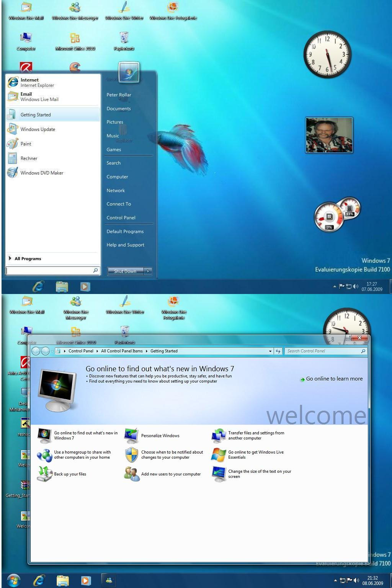Click the volume speaker icon beside the 17:27 clock

pyautogui.click(x=356, y=286)
